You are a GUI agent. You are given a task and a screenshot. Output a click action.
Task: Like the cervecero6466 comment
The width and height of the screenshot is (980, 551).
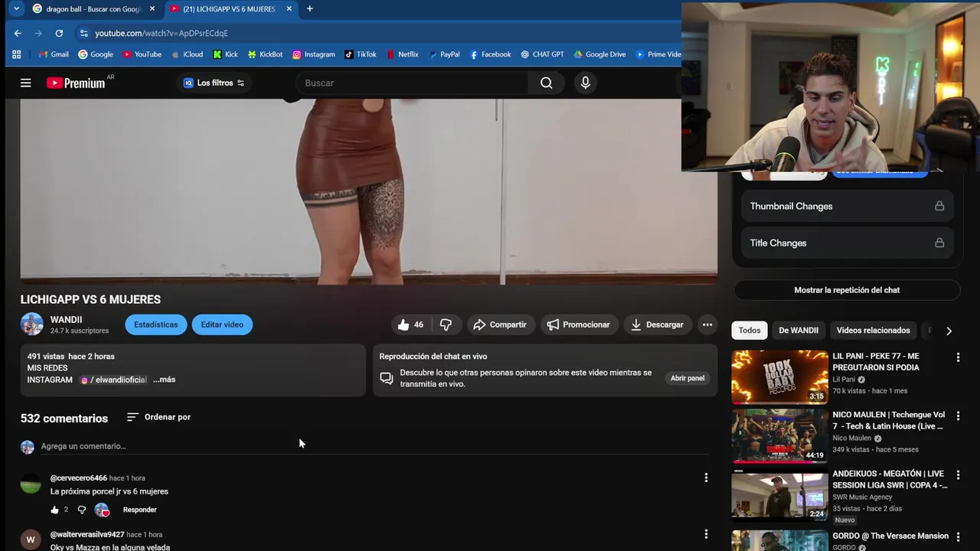click(x=54, y=510)
